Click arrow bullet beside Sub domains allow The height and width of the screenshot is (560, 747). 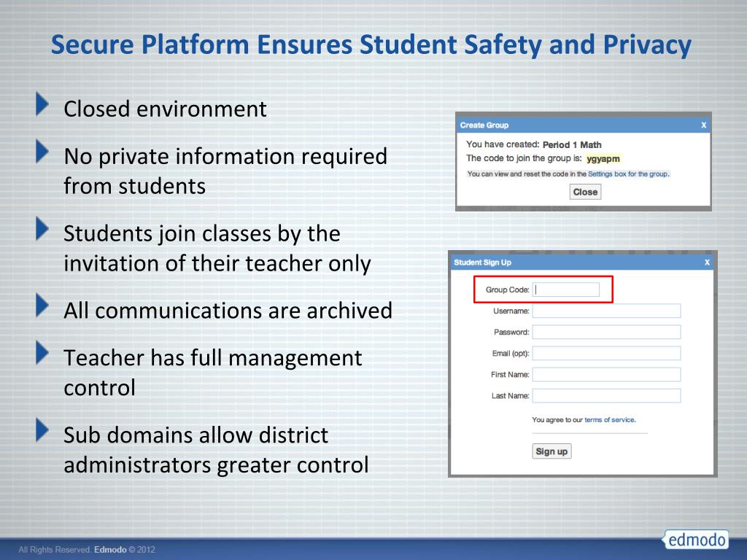tap(42, 430)
